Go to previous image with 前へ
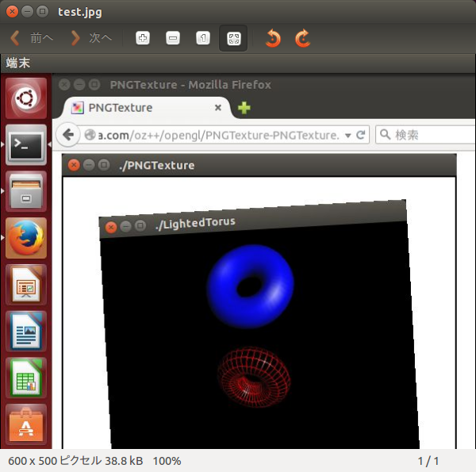The width and height of the screenshot is (476, 472). click(32, 38)
